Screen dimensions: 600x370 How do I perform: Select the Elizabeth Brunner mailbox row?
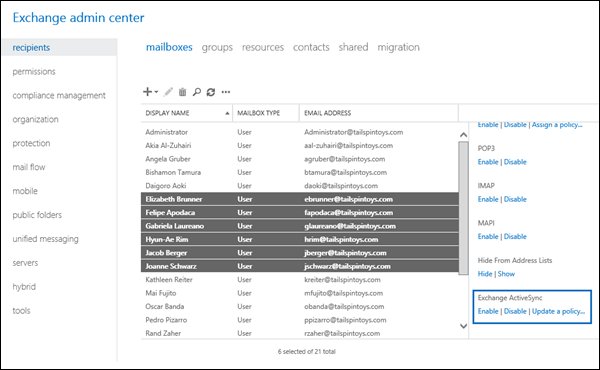[300, 199]
